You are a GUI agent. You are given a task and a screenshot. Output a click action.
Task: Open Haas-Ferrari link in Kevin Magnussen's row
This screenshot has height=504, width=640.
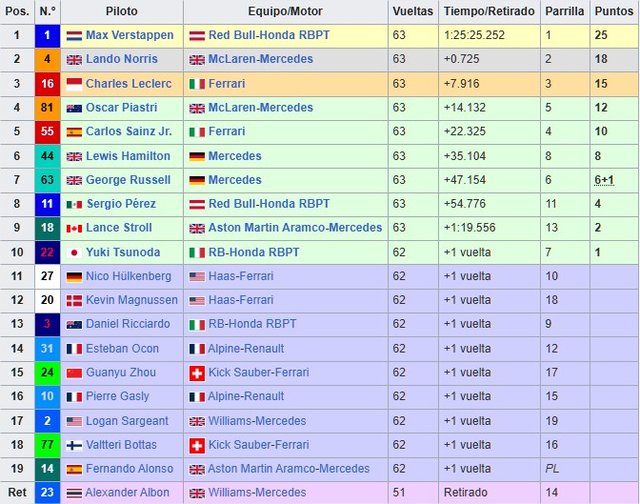pos(241,300)
